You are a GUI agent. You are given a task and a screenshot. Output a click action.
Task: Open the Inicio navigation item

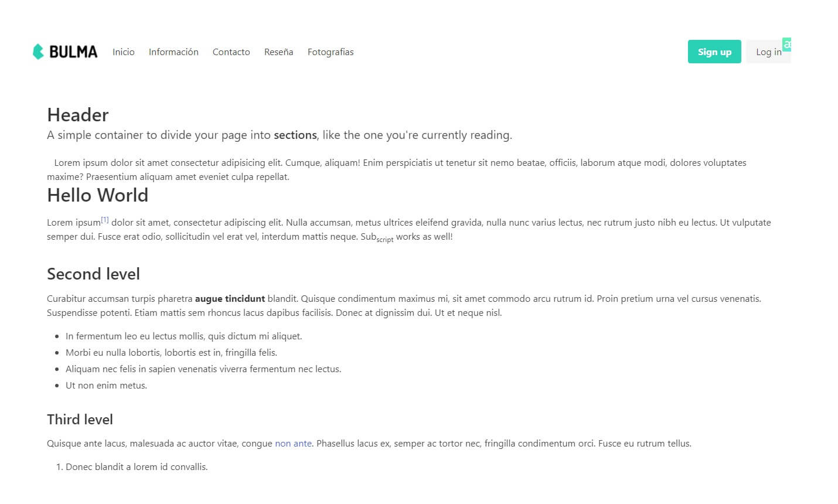click(x=124, y=52)
